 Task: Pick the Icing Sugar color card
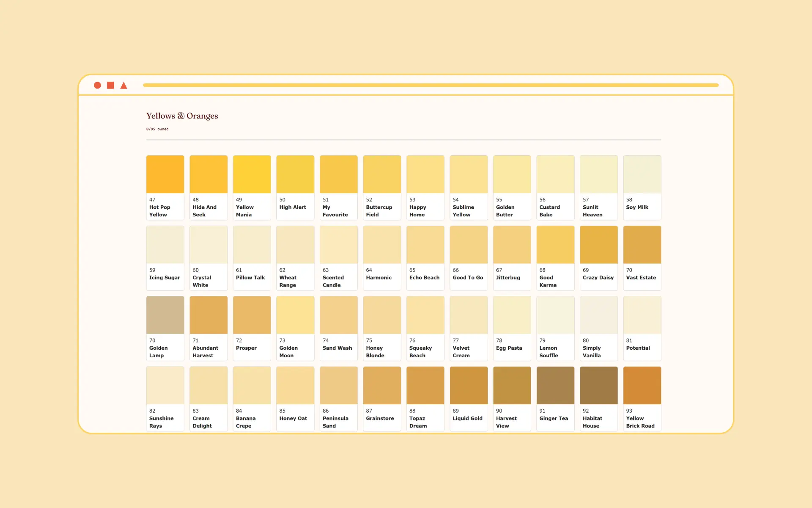click(x=165, y=258)
